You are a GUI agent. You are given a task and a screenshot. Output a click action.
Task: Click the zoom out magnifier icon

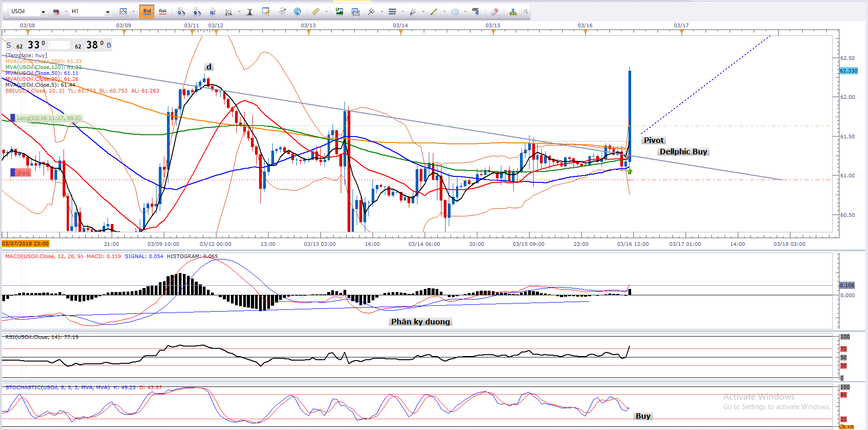click(x=196, y=12)
